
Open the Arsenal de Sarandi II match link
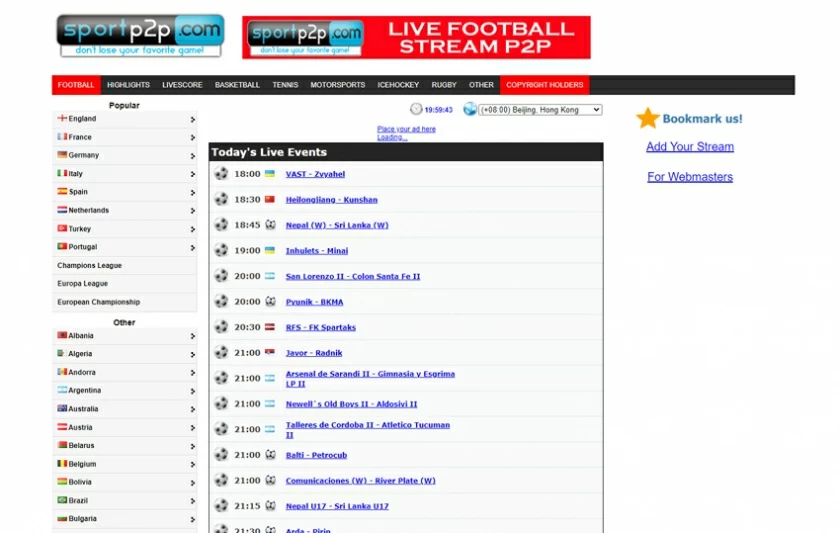tap(370, 379)
